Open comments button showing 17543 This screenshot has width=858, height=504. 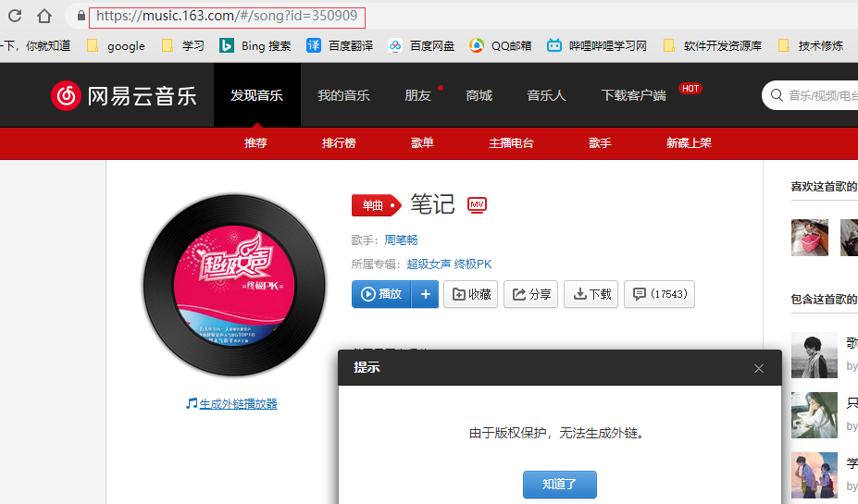coord(659,294)
